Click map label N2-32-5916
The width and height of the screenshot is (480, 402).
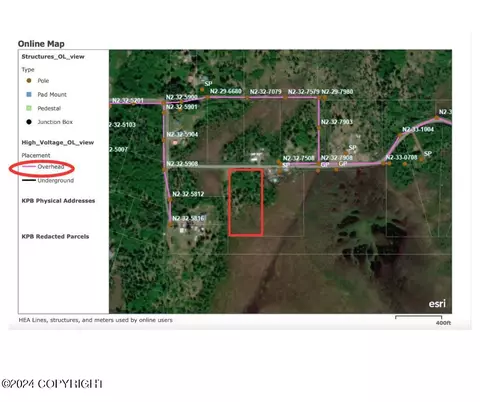(x=188, y=218)
